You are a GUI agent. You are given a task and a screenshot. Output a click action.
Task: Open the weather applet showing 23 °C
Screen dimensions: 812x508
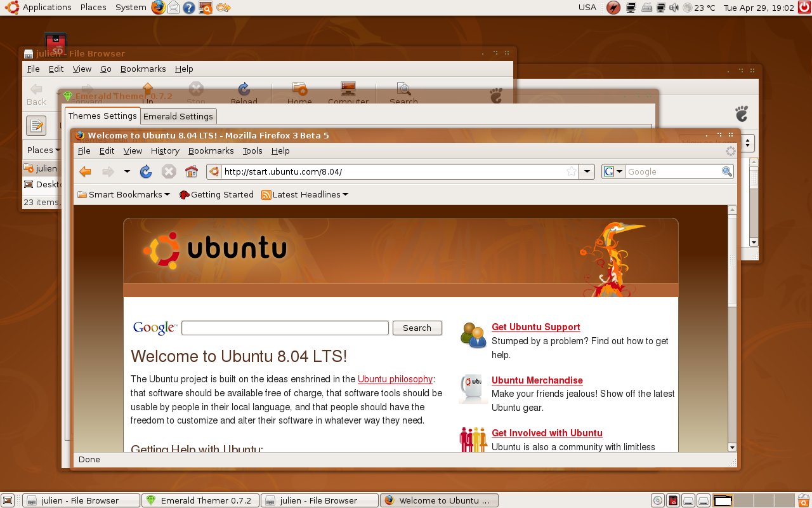pos(699,8)
